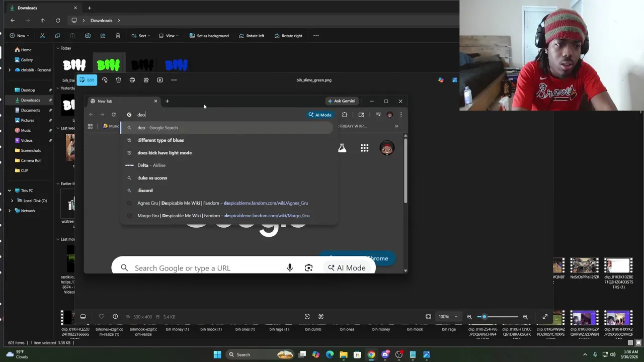Expand Local Disk (C:) tree node
Screen dimensions: 644x362
[12, 201]
